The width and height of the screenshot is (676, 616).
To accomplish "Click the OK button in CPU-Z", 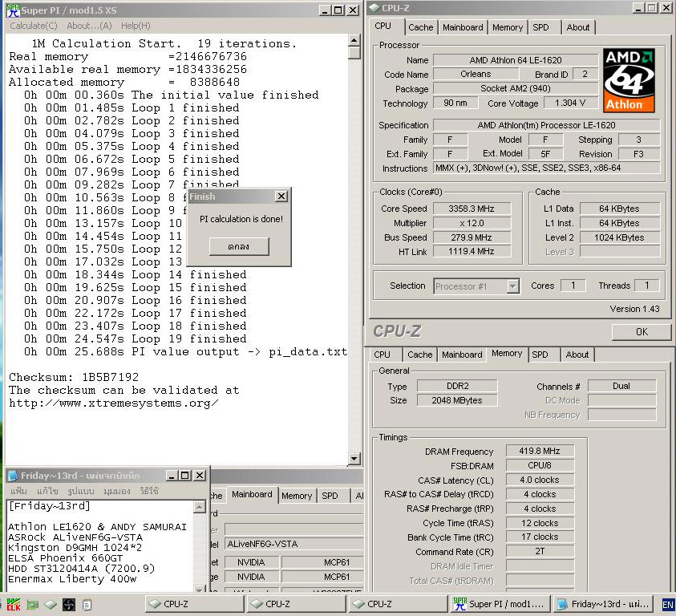I will point(641,332).
